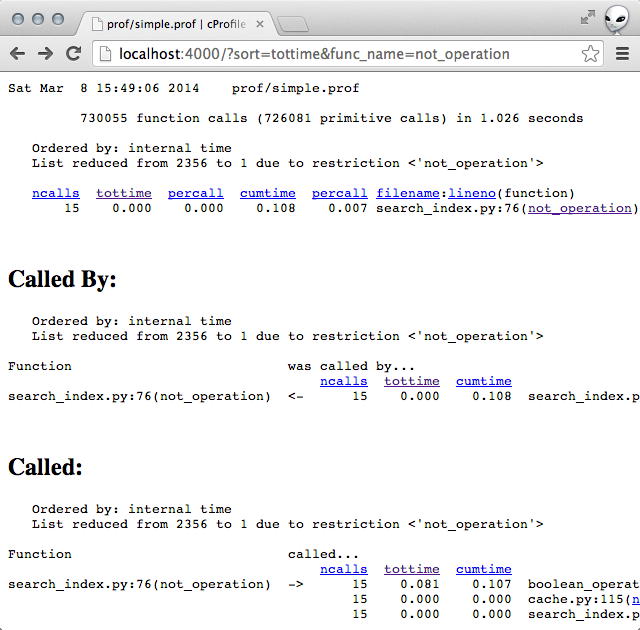Viewport: 640px width, 630px height.
Task: Open not_operation function link in main table
Action: (x=580, y=209)
